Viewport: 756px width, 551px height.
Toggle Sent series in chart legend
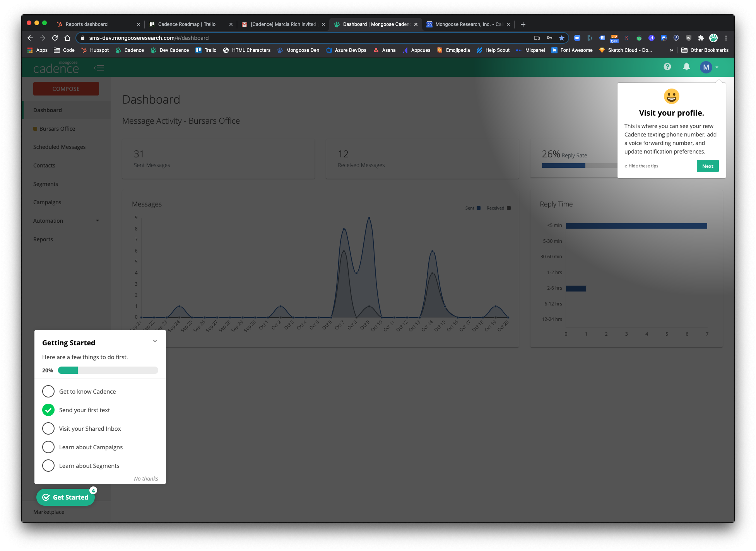click(x=473, y=208)
